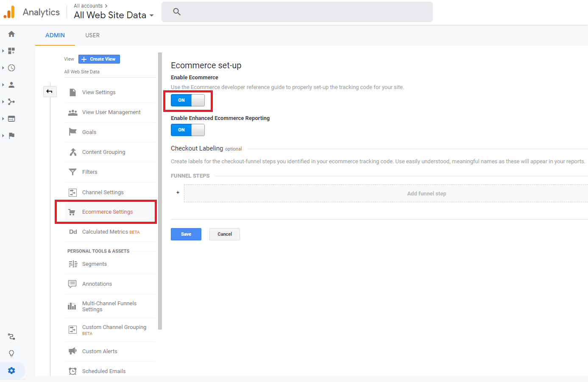The width and height of the screenshot is (588, 382).
Task: Toggle Enhanced Ecommerce Reporting switch
Action: [x=188, y=130]
